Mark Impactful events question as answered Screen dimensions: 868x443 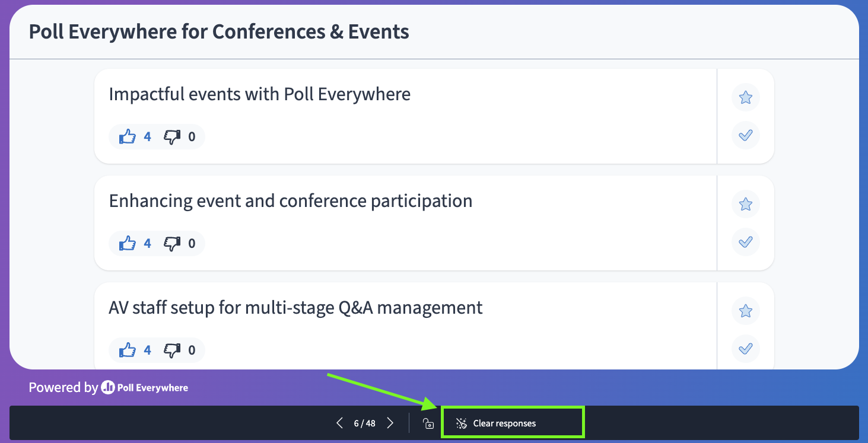point(746,135)
